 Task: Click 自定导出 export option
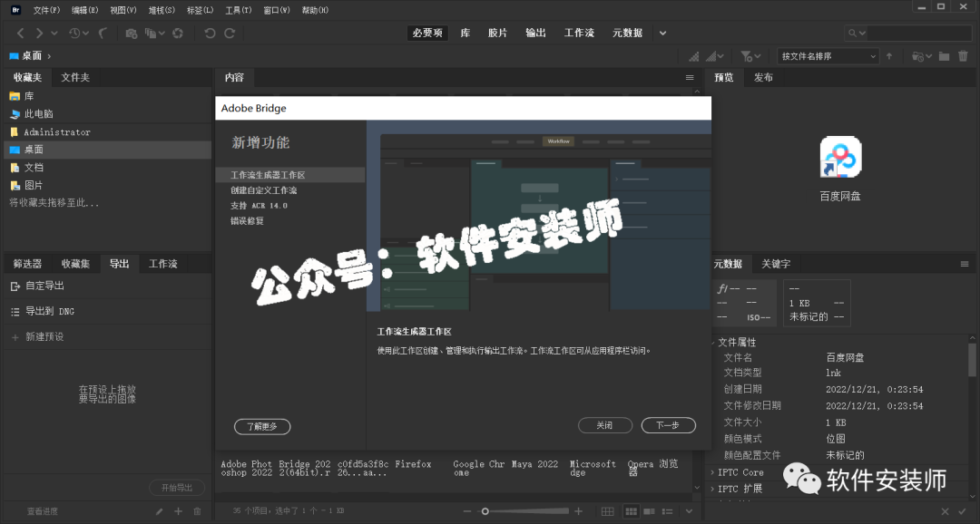pos(107,286)
